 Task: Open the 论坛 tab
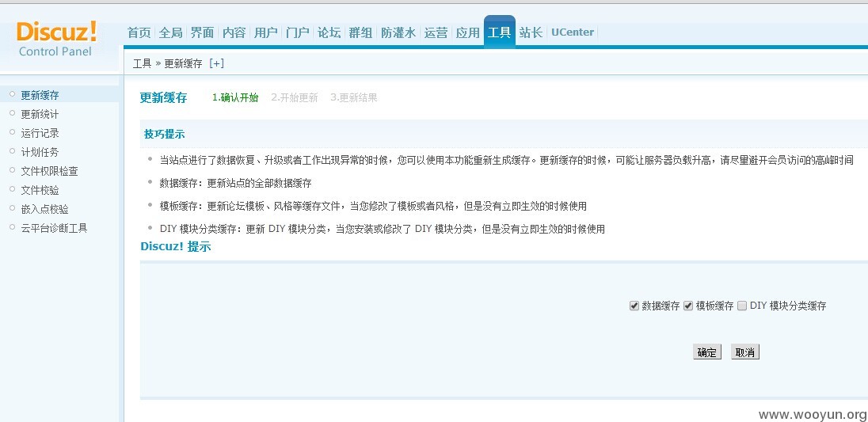tap(329, 32)
